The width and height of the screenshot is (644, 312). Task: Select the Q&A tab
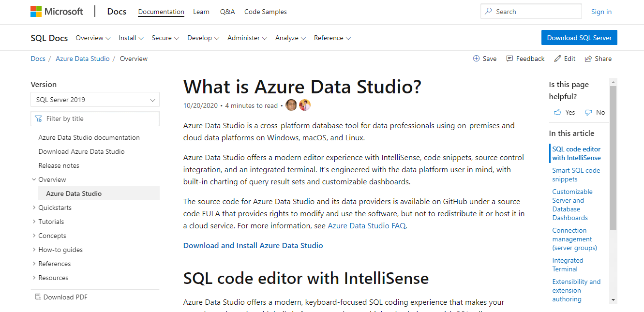click(x=227, y=12)
